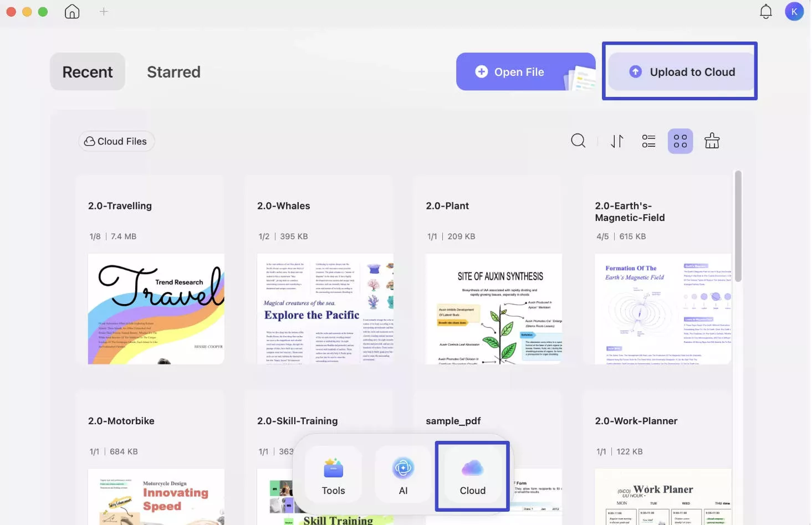This screenshot has height=525, width=812.
Task: Click the 2.0-Motorbike file name
Action: [x=121, y=421]
